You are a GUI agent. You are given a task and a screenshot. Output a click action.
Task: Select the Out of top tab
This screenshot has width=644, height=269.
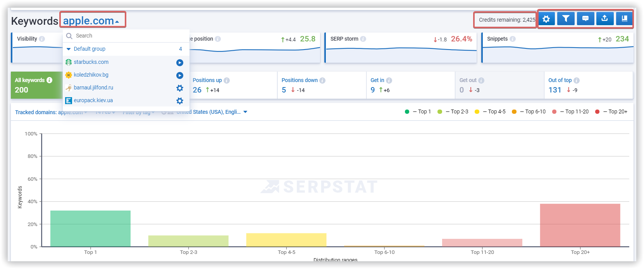point(589,85)
